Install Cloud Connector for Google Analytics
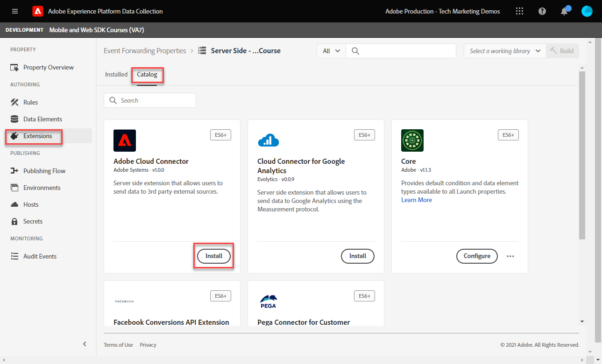 tap(358, 256)
